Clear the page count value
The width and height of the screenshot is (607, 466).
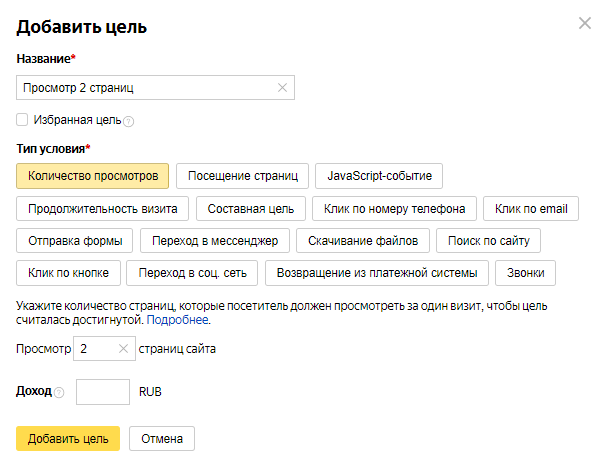click(123, 349)
